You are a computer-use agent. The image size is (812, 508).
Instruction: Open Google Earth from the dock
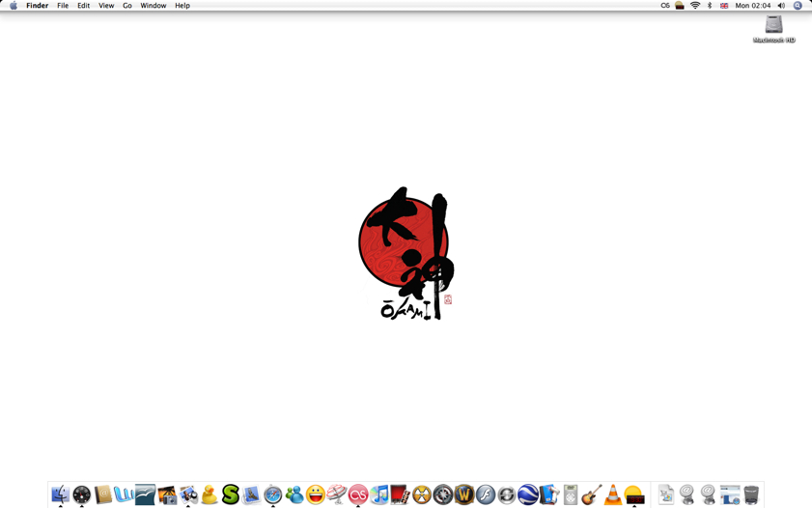tap(528, 494)
